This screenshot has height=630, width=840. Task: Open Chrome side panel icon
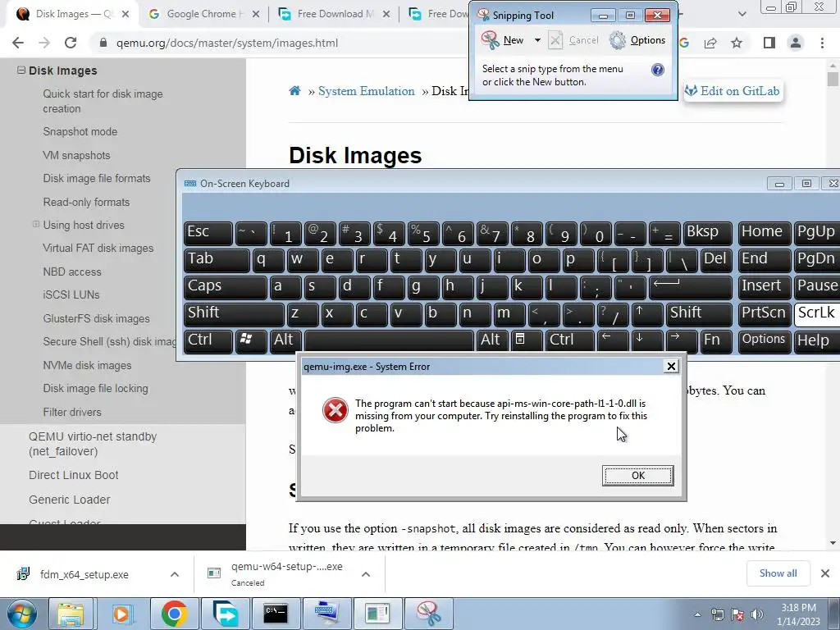[x=769, y=43]
